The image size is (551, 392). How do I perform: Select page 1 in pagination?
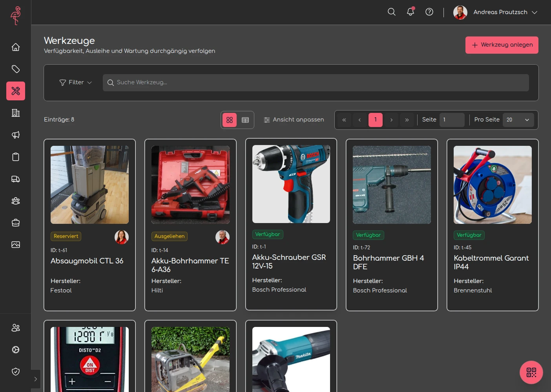[x=376, y=120]
